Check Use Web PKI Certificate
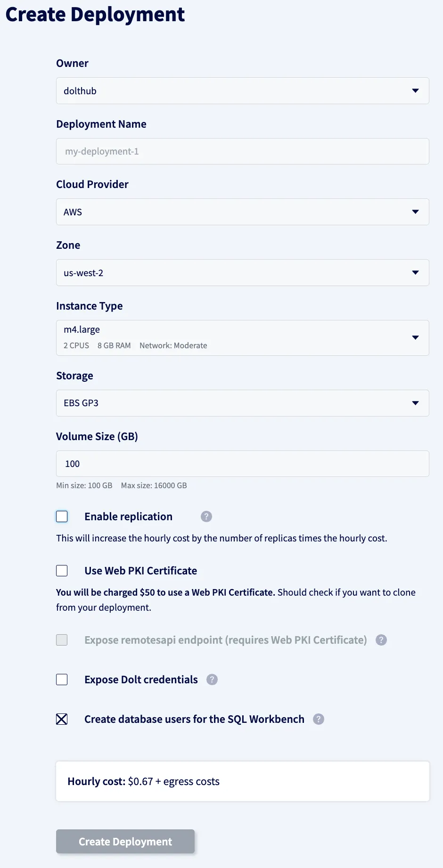 62,570
